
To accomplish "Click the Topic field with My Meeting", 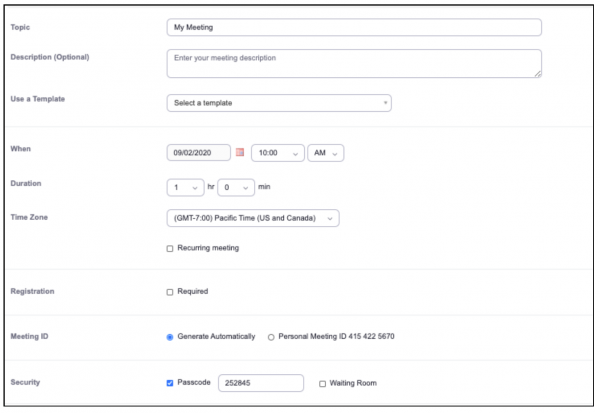I will 354,27.
